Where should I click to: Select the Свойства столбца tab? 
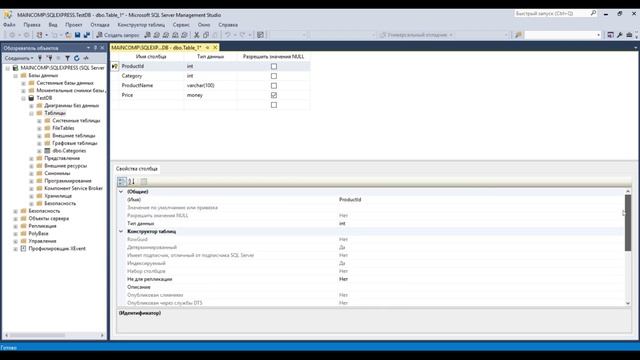137,169
